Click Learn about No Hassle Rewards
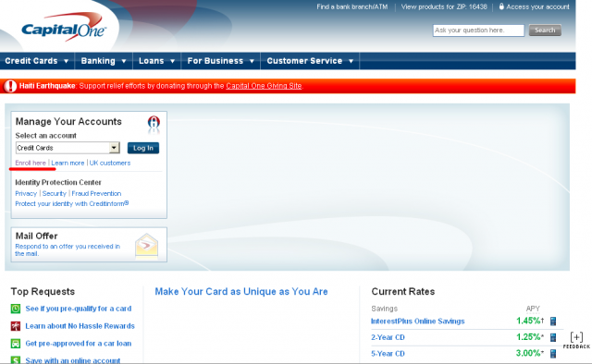The width and height of the screenshot is (592, 364). pos(80,326)
